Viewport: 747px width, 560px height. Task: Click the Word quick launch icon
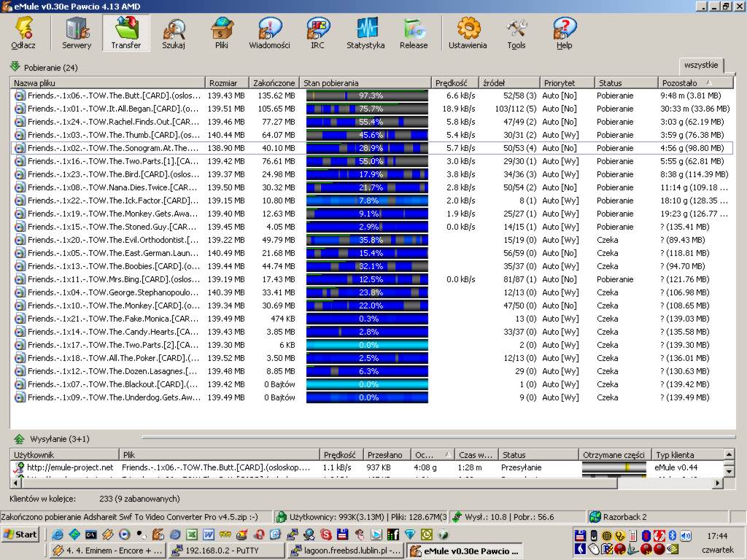click(x=209, y=534)
